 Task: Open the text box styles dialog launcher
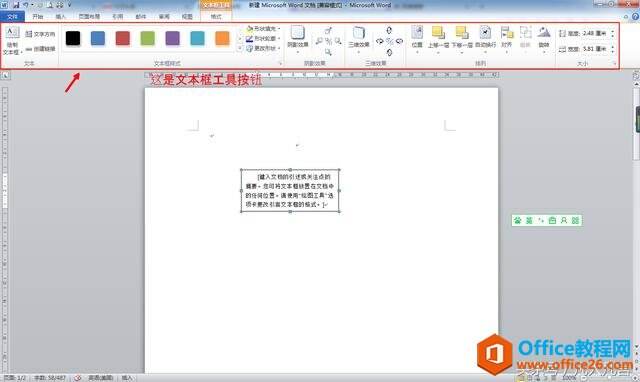pos(280,64)
